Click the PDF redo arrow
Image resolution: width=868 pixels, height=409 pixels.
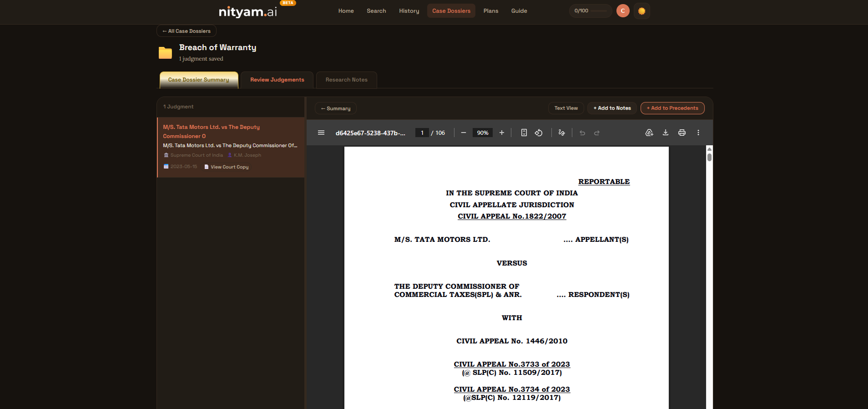click(597, 133)
